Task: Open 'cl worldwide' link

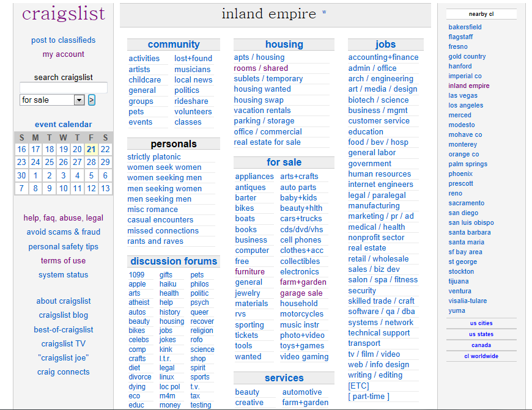Action: pyautogui.click(x=481, y=356)
